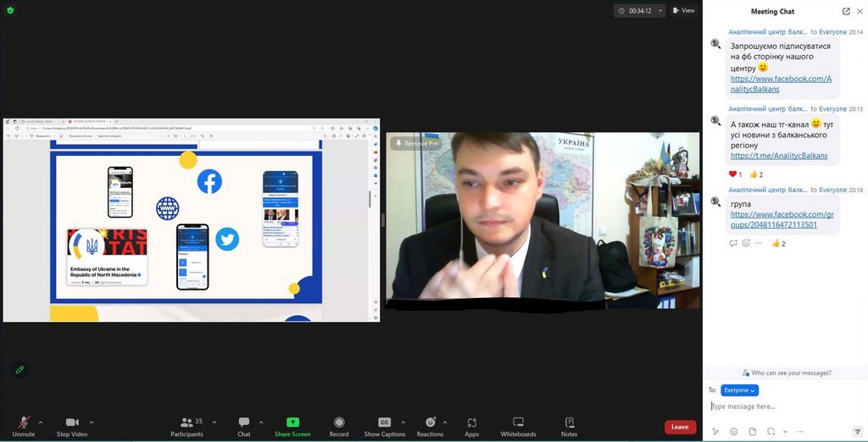
Task: Open the t.me/AnalitycBalkans Telegram link
Action: [x=778, y=156]
